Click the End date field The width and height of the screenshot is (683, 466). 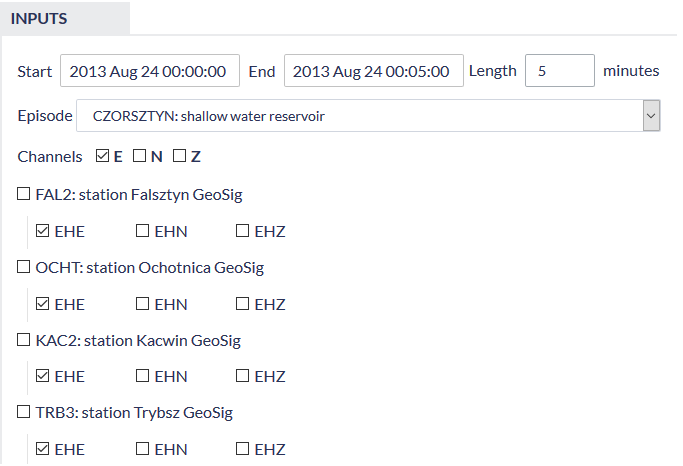pos(374,71)
